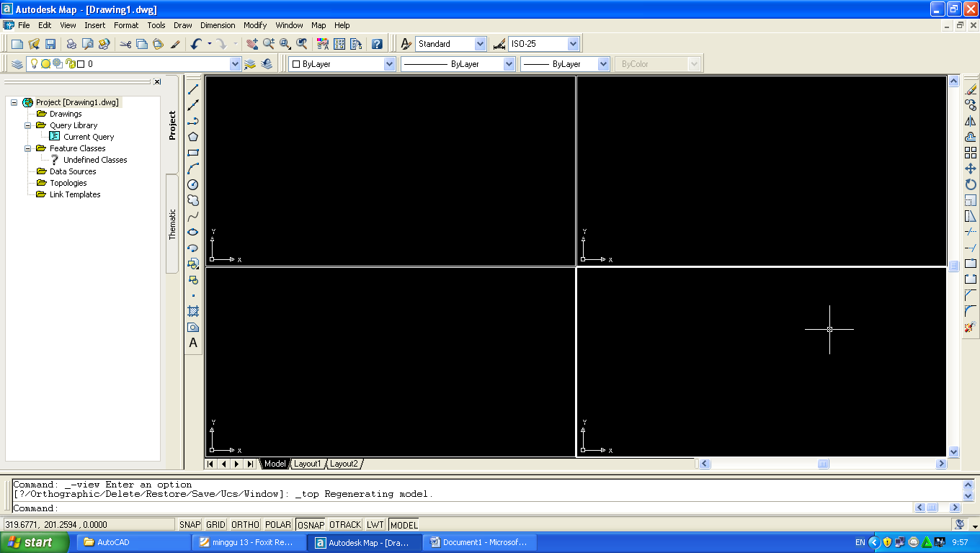Activate the Rotate tool
The height and width of the screenshot is (553, 980).
point(971,184)
